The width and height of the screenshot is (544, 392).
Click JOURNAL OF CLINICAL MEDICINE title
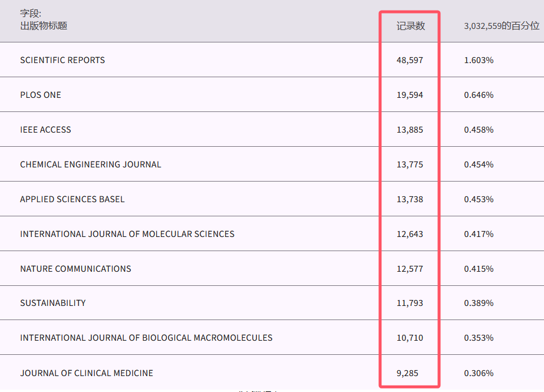click(86, 373)
